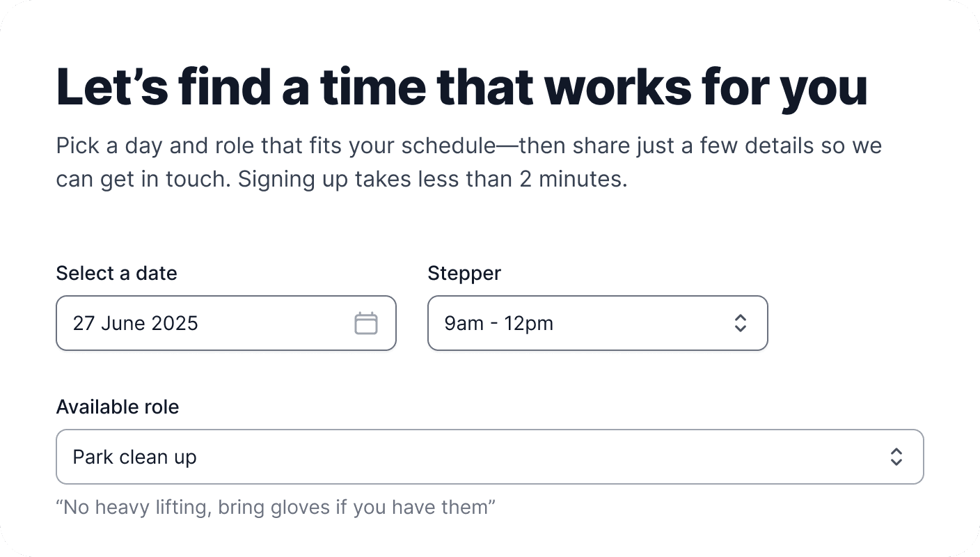Click the Stepper field label
This screenshot has height=557, width=980.
[464, 273]
